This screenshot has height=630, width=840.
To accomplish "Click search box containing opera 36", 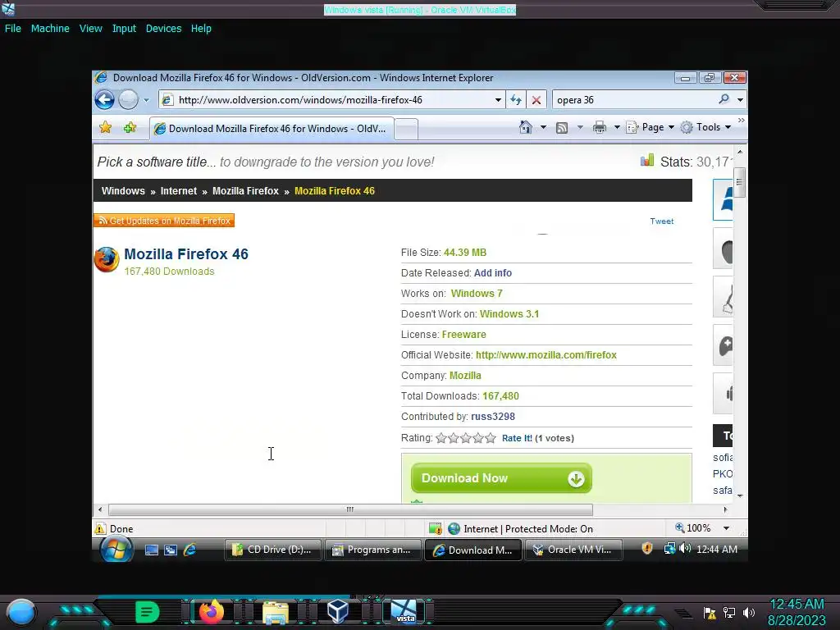I will point(635,99).
